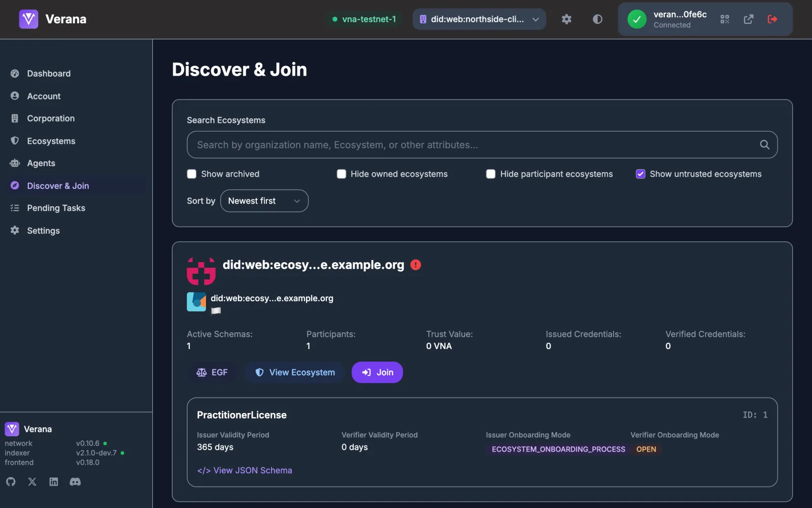Click the frontend version v0.18.0

point(88,463)
